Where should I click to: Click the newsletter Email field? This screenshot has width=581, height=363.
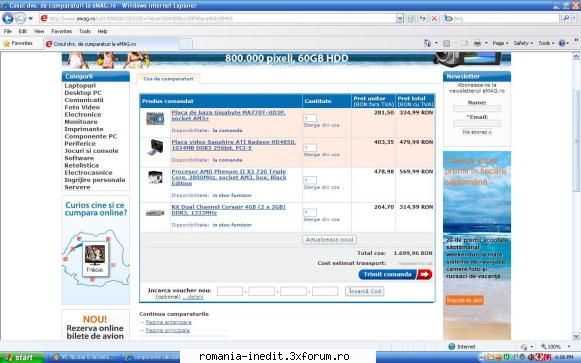click(477, 123)
